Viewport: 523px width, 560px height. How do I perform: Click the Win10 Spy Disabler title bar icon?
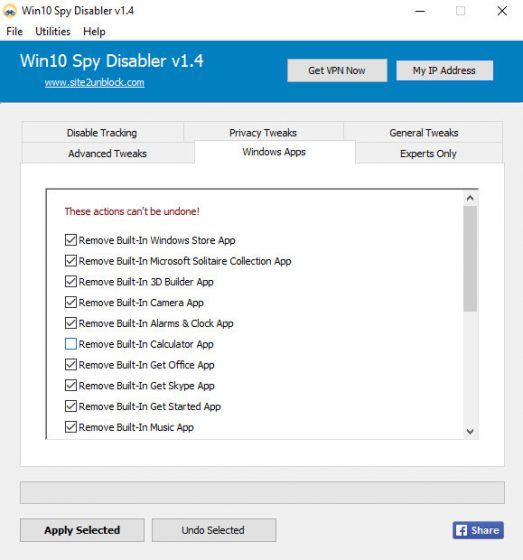[10, 11]
